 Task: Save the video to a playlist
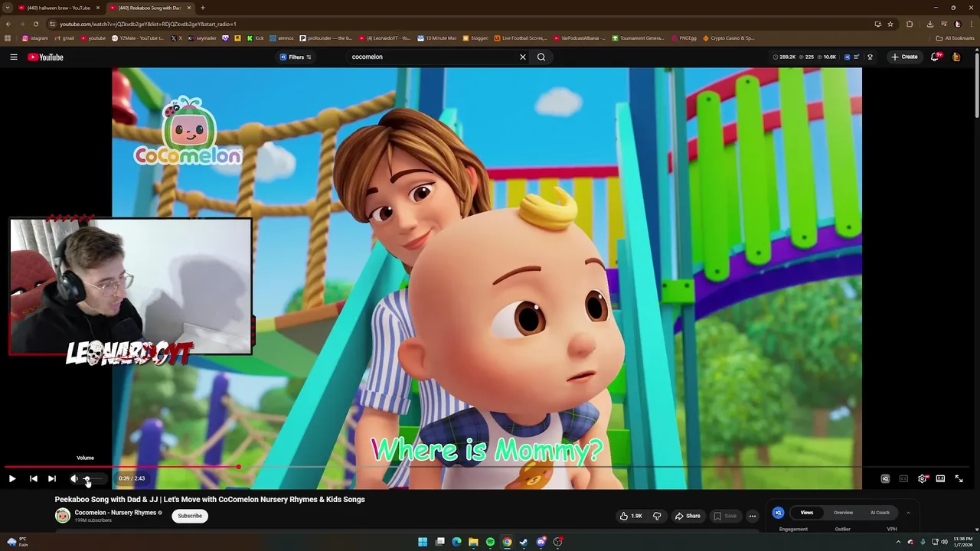(724, 516)
